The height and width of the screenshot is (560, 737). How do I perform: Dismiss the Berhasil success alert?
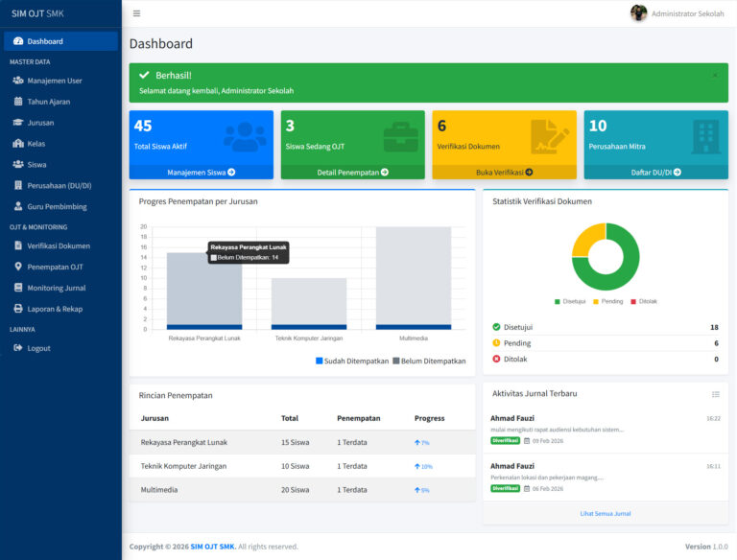(714, 75)
